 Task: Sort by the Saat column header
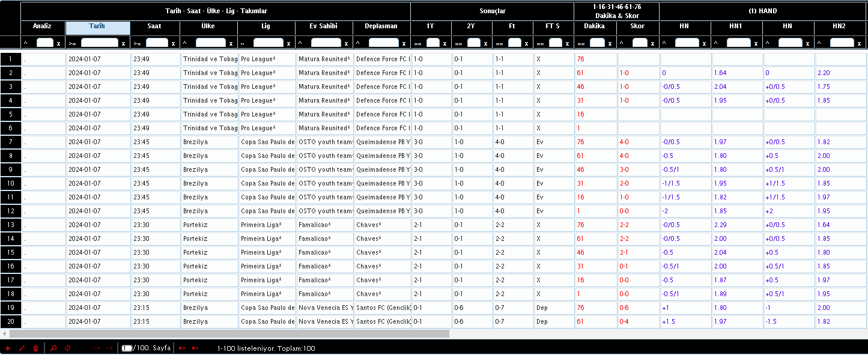pos(154,28)
